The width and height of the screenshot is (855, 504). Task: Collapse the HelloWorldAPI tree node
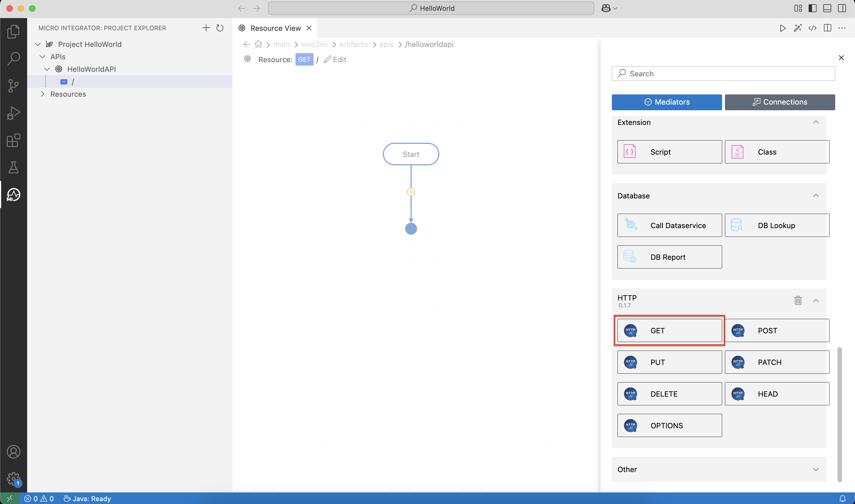[x=47, y=69]
